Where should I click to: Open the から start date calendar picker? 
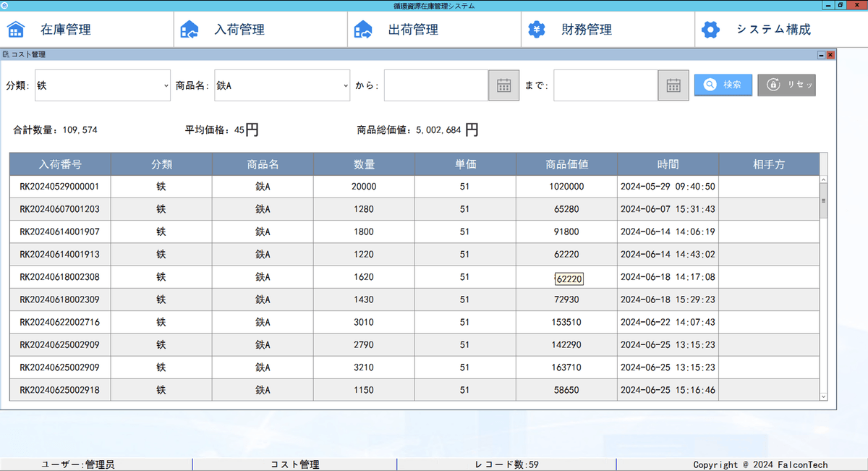(503, 85)
